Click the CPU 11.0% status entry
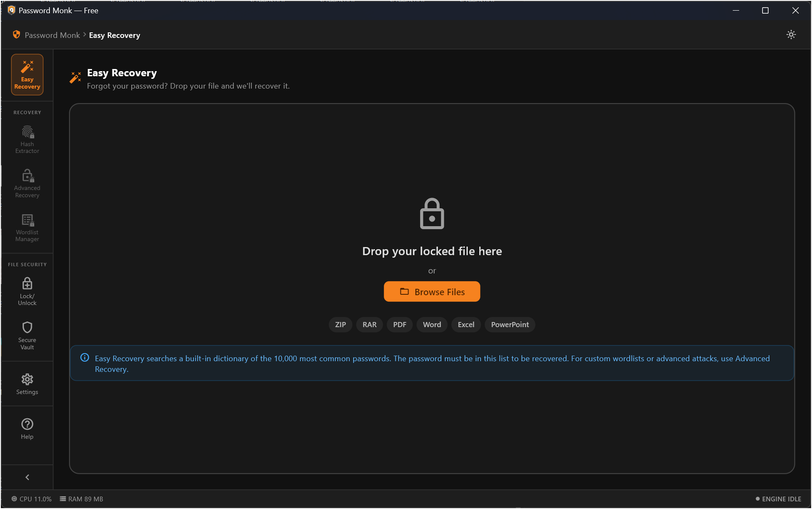812x509 pixels. [x=32, y=499]
